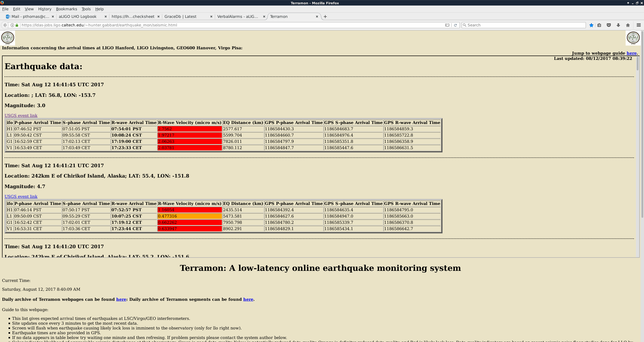
Task: Close the checksheet tab
Action: (x=158, y=17)
